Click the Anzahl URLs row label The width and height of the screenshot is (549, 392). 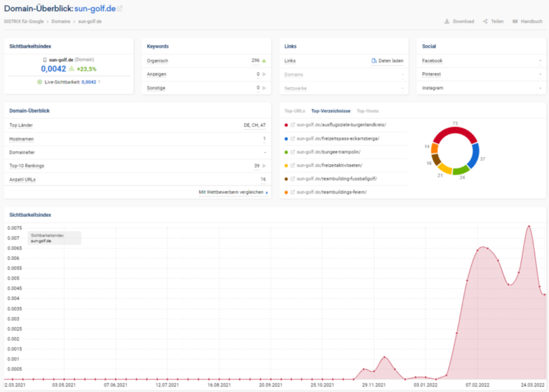pos(22,179)
